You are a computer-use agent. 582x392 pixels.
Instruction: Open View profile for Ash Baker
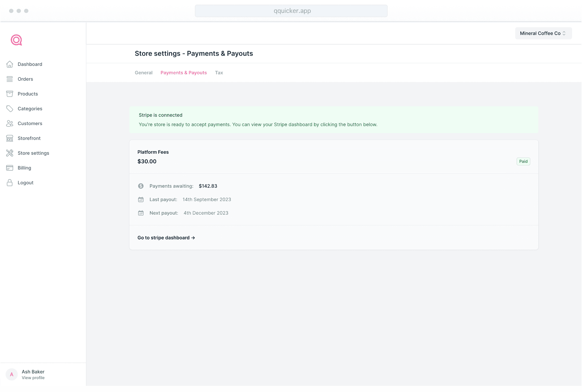click(33, 378)
